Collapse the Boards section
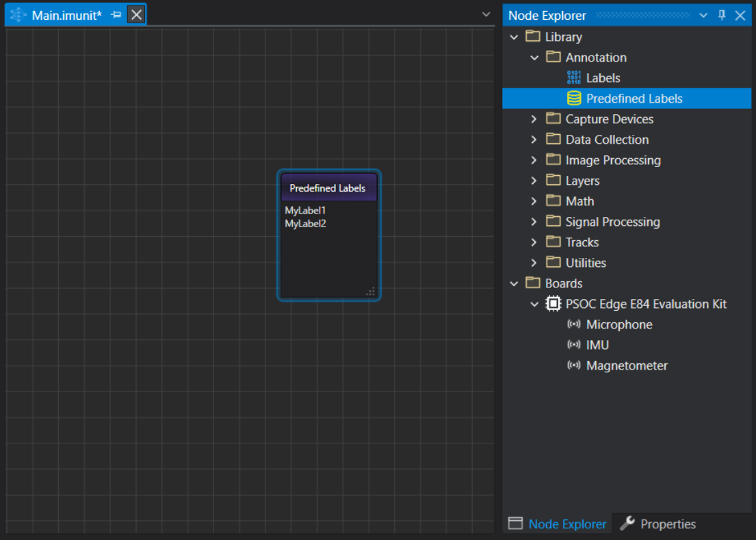Image resolution: width=756 pixels, height=540 pixels. (514, 283)
